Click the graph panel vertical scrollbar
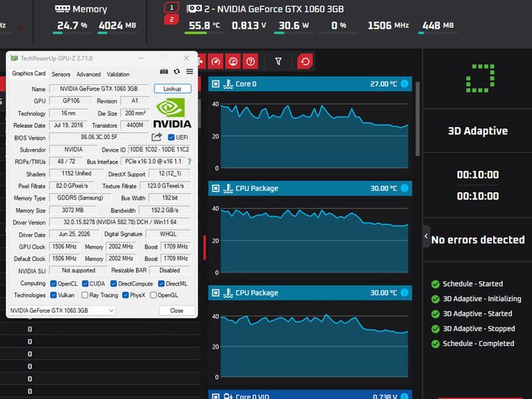Viewport: 532px width, 399px height. point(417,119)
